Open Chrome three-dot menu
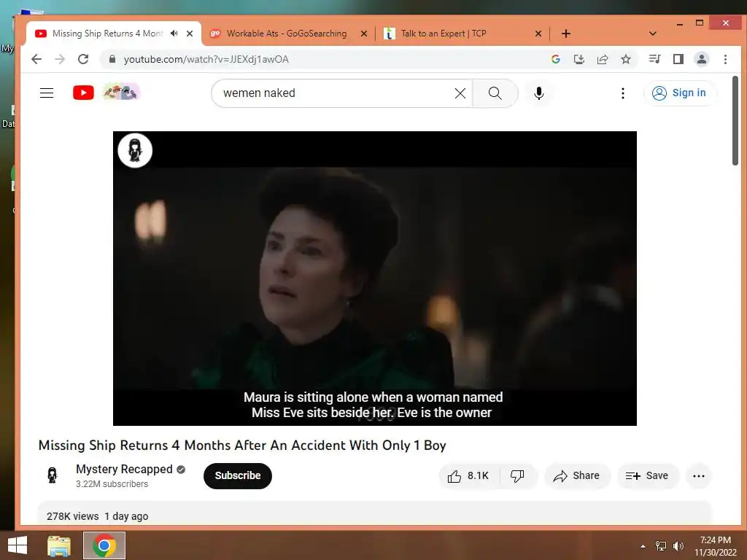 click(x=725, y=59)
